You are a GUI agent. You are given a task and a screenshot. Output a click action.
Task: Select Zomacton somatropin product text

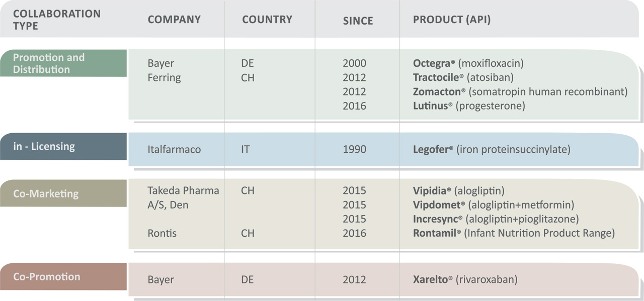pyautogui.click(x=520, y=91)
